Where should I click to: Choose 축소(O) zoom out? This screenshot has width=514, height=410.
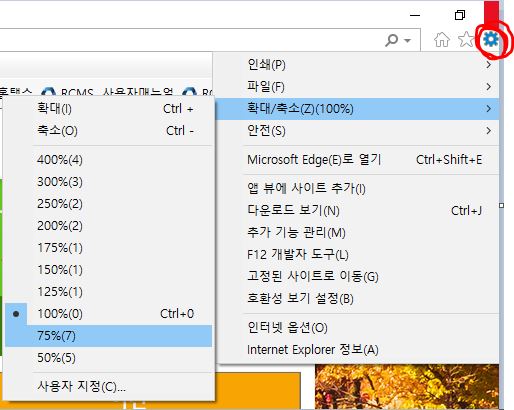coord(109,131)
